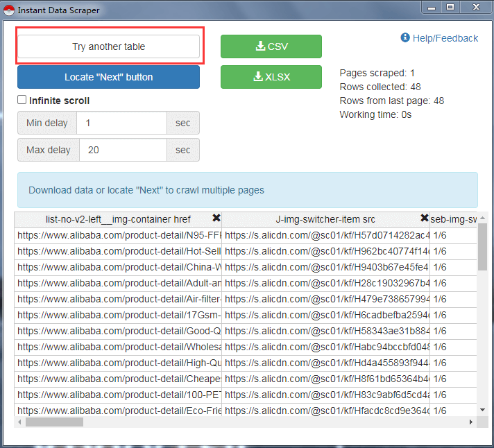Click image URL cell H479e738657994
Image resolution: width=494 pixels, height=448 pixels.
coord(326,299)
